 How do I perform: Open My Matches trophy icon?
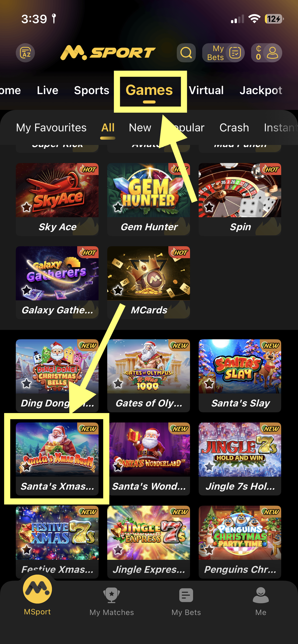(112, 595)
